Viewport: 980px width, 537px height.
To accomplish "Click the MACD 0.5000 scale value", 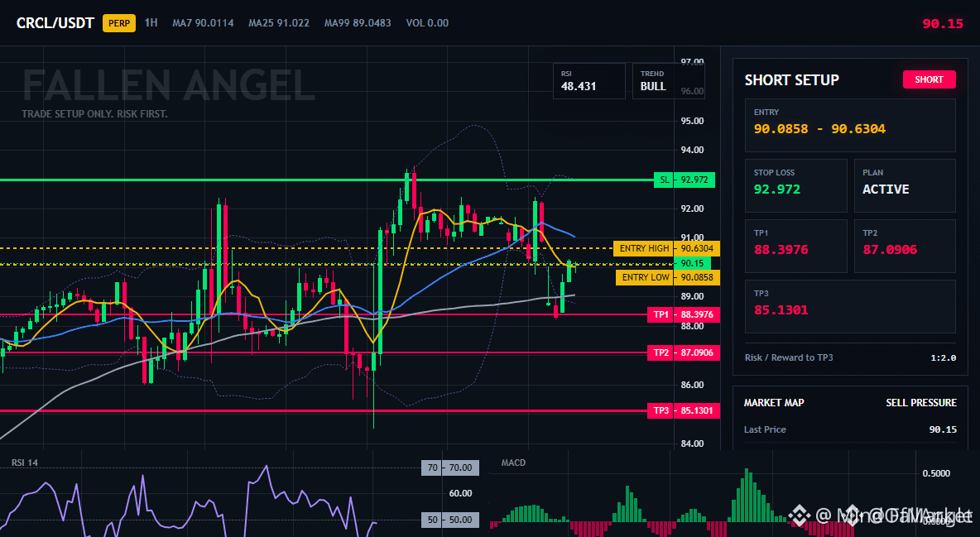I will point(936,474).
